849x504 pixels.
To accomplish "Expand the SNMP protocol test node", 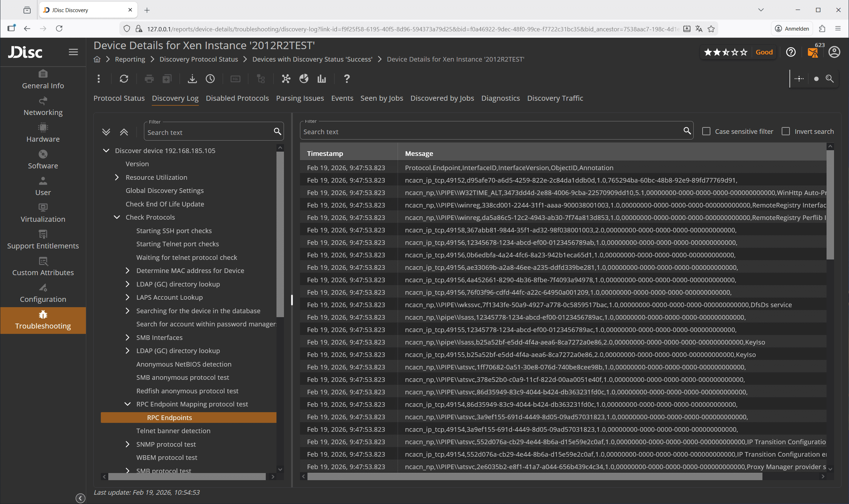I will tap(128, 444).
